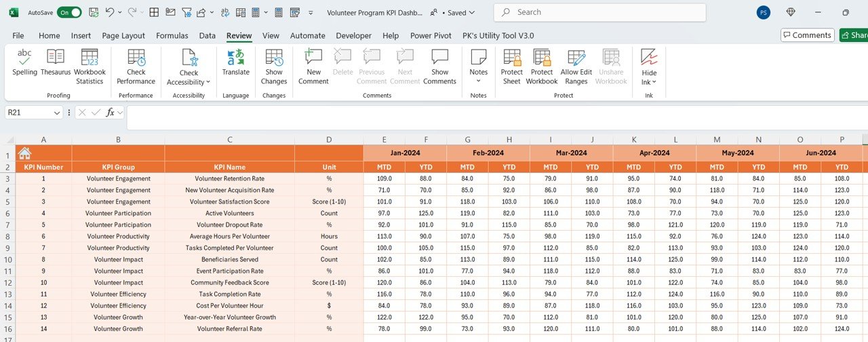Select the 'Volunteer Retention Rate' cell
Image resolution: width=868 pixels, height=342 pixels.
(x=229, y=178)
